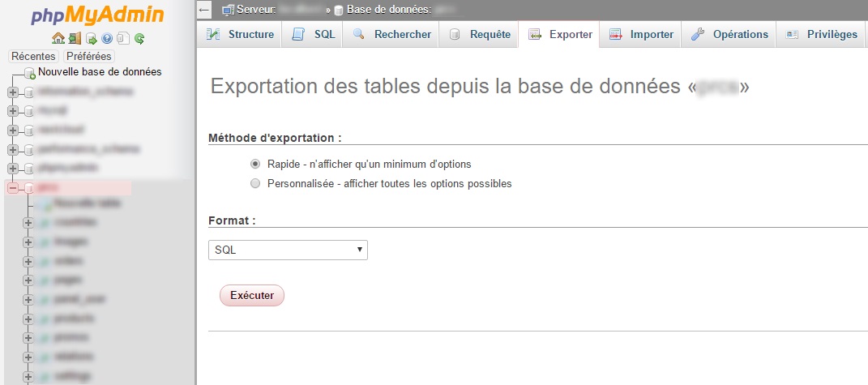
Task: Open the query window icon
Action: click(x=91, y=38)
